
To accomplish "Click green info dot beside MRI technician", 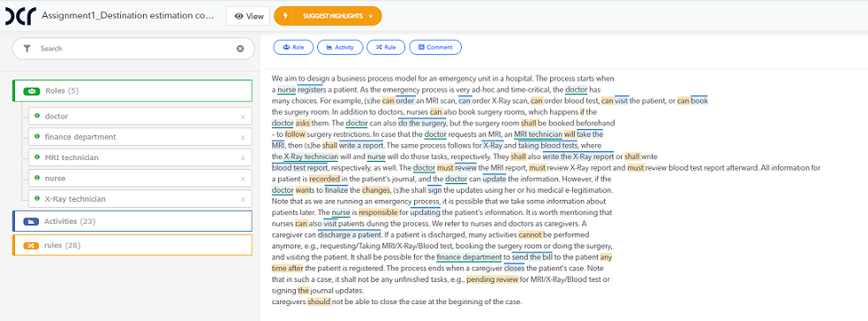I will pyautogui.click(x=37, y=157).
